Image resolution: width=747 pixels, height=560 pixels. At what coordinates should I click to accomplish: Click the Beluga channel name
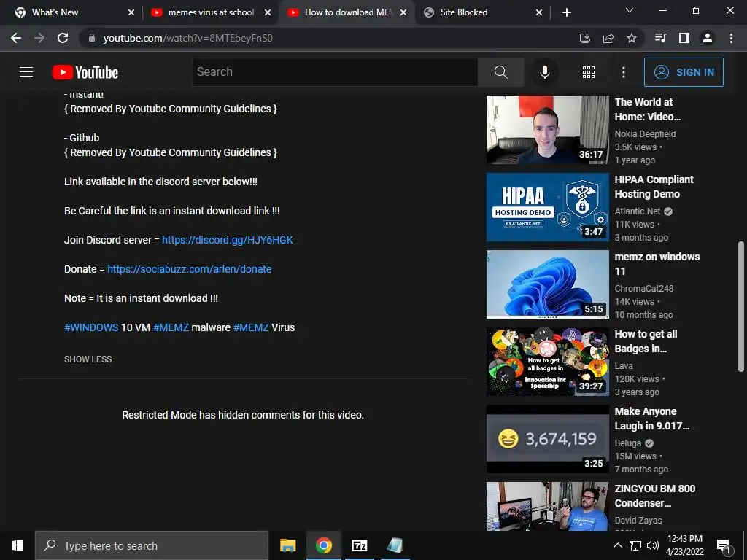click(627, 443)
